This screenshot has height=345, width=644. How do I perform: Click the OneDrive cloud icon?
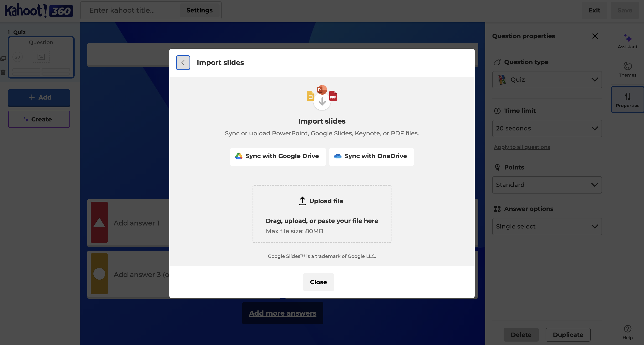(x=338, y=156)
